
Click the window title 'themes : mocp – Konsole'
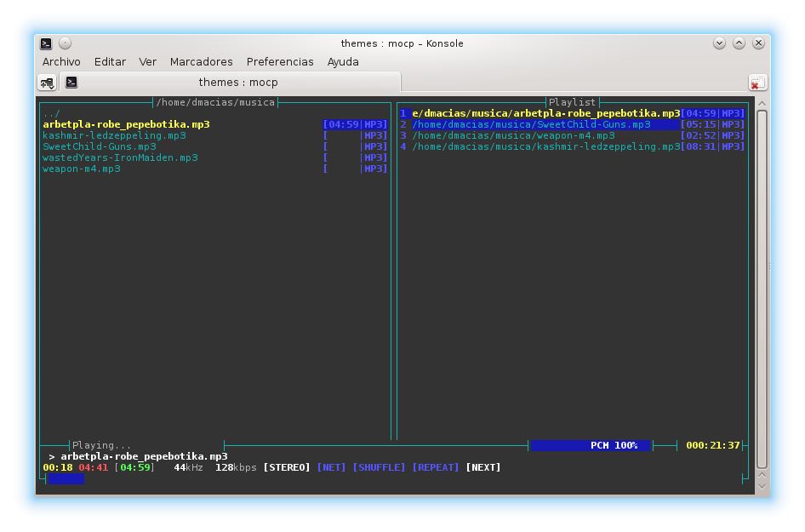[402, 43]
